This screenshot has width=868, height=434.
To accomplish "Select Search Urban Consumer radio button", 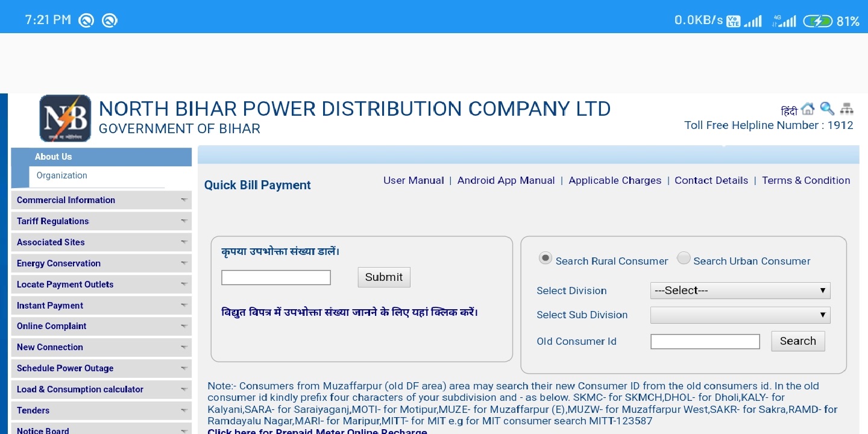I will click(684, 258).
